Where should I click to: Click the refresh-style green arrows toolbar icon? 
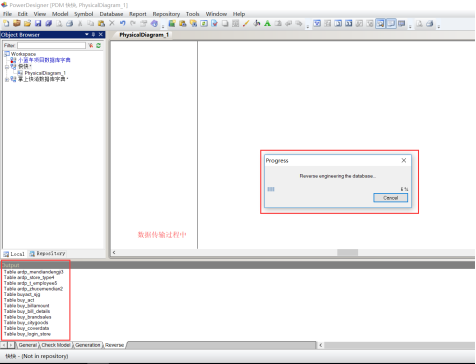coord(204,23)
